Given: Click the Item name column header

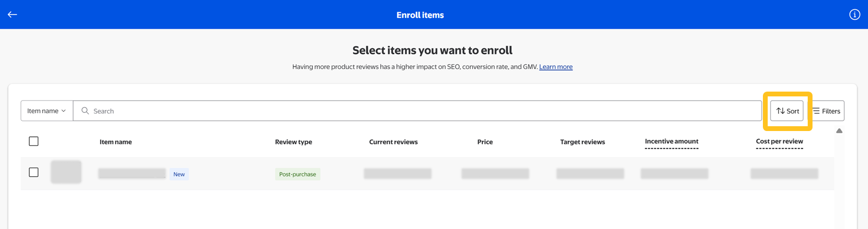Looking at the screenshot, I should 116,142.
